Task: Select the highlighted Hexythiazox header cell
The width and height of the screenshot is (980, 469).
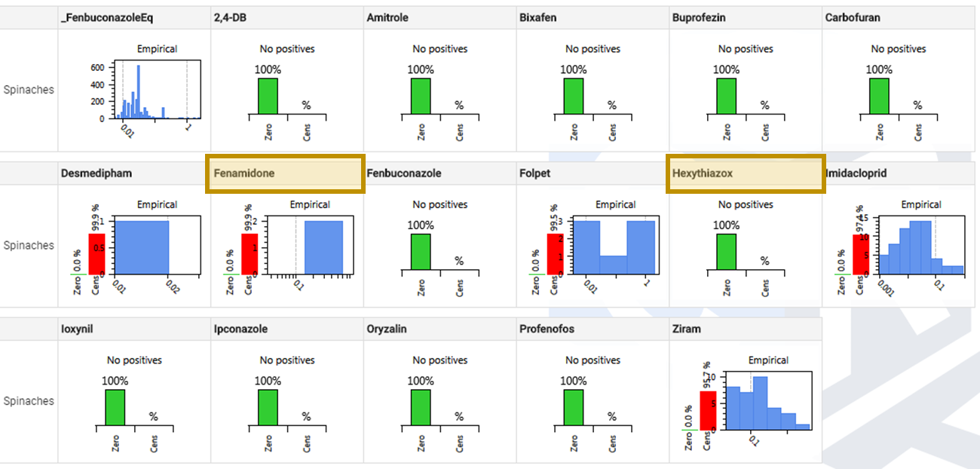Action: coord(744,173)
